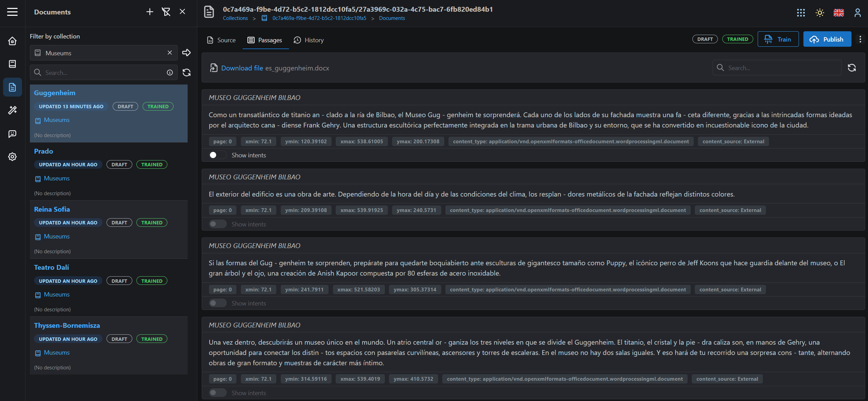The width and height of the screenshot is (868, 401).
Task: Open Museums link under Teatro Dalí
Action: click(x=57, y=294)
